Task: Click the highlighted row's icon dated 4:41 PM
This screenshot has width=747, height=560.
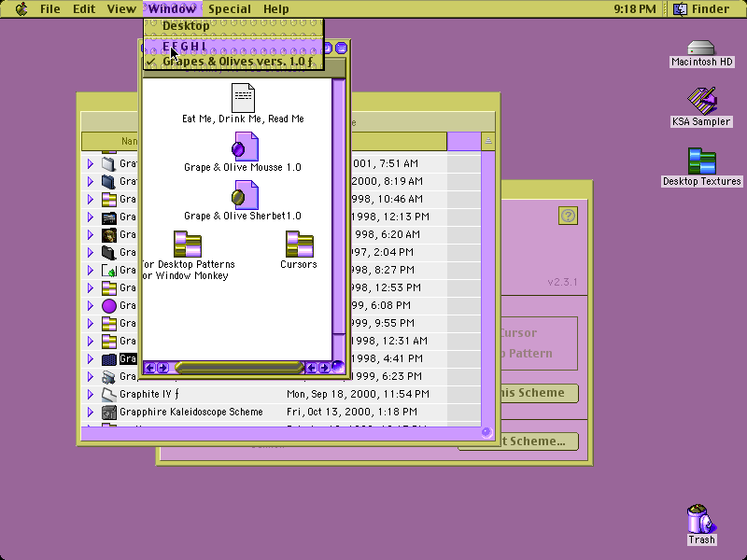Action: point(109,359)
